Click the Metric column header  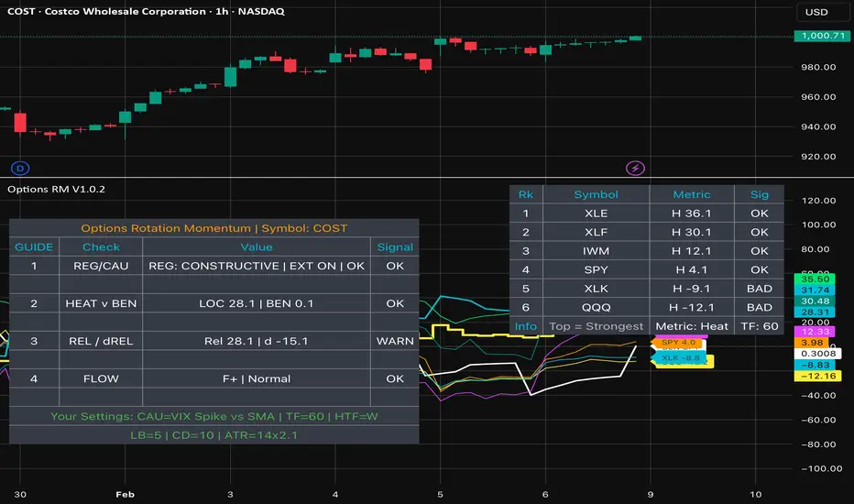coord(691,194)
